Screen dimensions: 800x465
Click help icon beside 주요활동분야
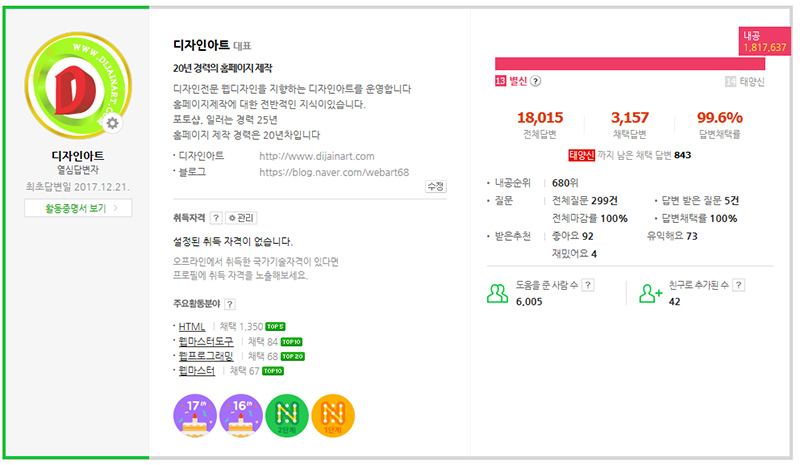[x=230, y=304]
